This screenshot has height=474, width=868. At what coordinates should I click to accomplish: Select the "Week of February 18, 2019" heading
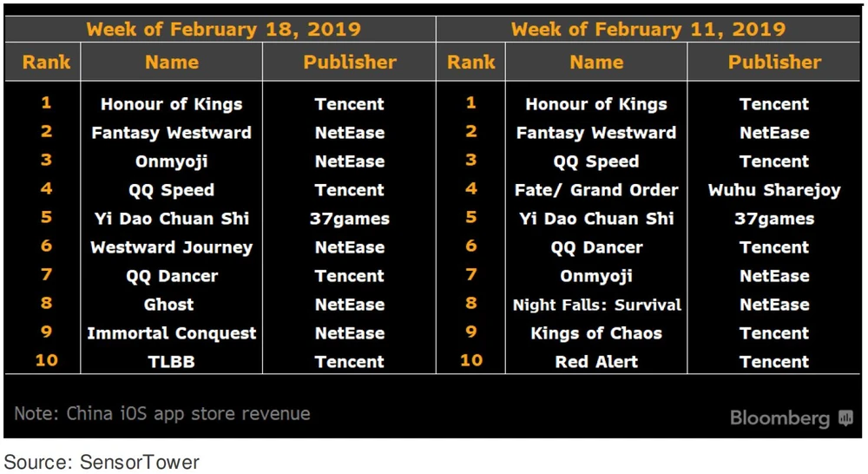click(223, 30)
